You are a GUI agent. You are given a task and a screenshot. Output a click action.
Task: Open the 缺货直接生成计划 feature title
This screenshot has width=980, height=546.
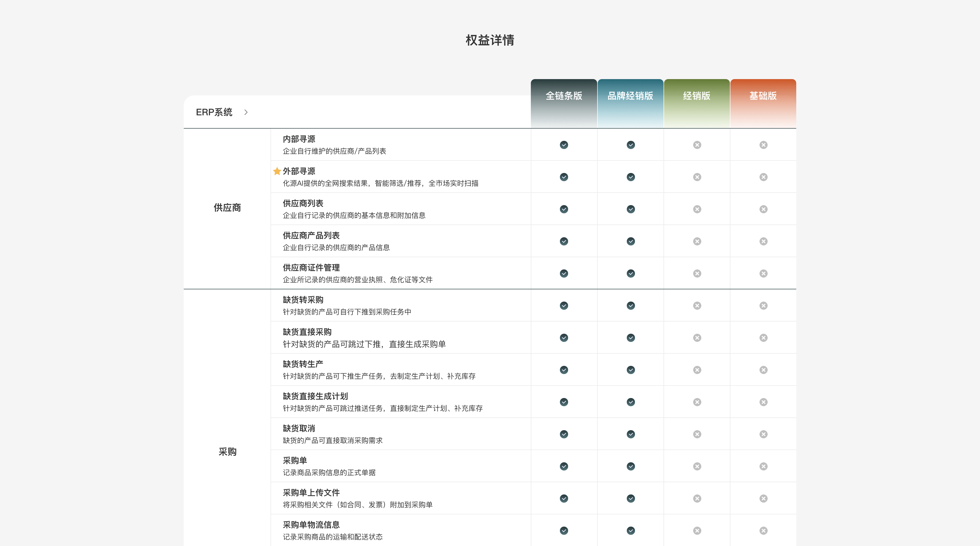315,396
